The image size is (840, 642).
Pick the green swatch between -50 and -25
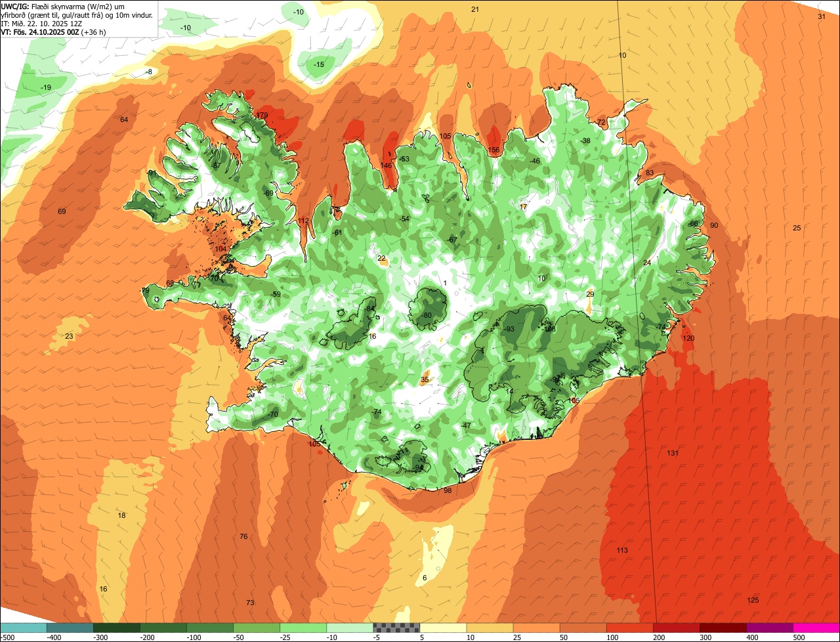(x=257, y=628)
